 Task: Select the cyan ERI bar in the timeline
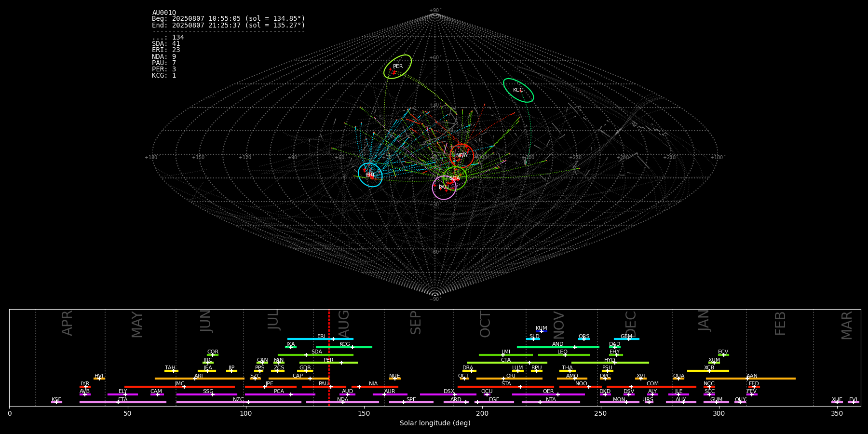pyautogui.click(x=320, y=339)
